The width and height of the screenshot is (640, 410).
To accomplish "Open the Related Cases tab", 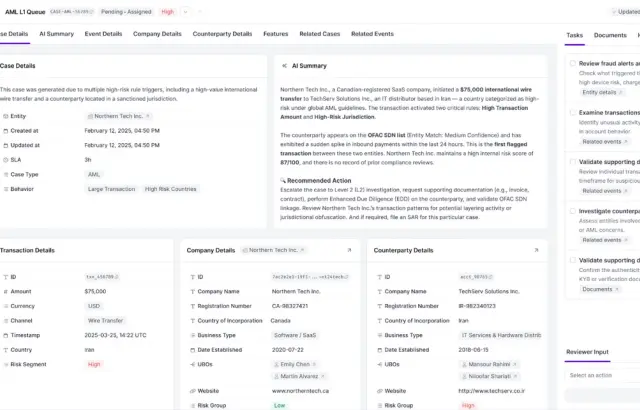I will [x=320, y=34].
